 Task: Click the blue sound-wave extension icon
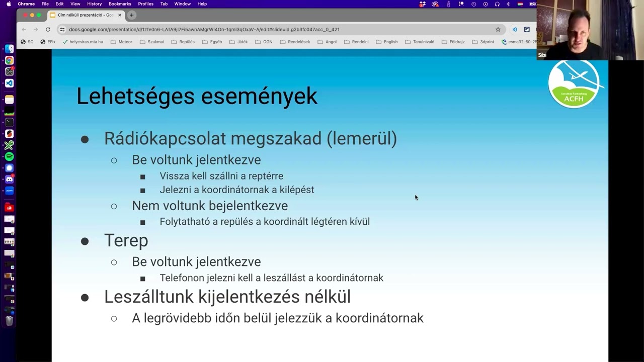pos(515,29)
